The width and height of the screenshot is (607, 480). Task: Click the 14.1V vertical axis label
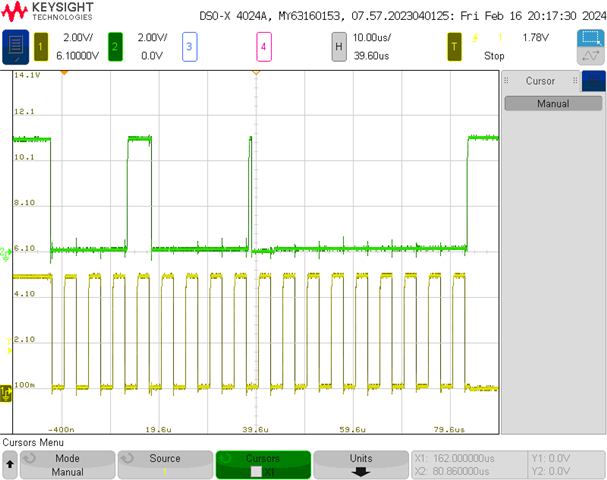pyautogui.click(x=27, y=75)
